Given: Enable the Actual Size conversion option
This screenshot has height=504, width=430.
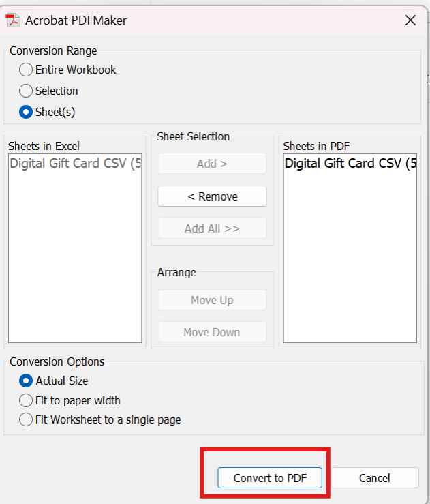Looking at the screenshot, I should click(x=26, y=381).
